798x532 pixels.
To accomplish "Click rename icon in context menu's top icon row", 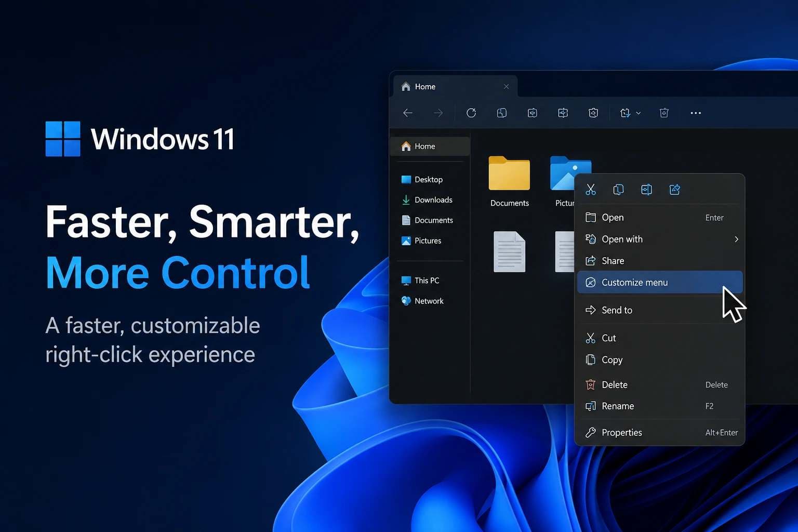I will [646, 190].
